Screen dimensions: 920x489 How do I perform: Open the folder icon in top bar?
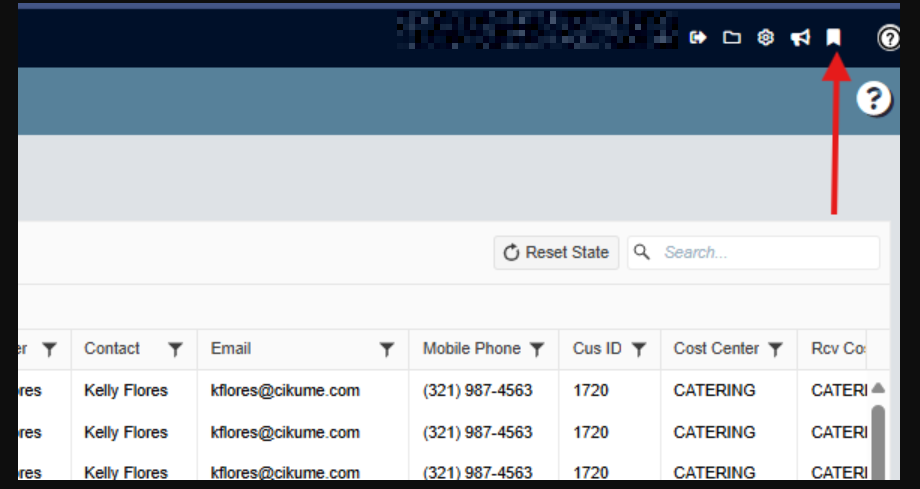(732, 37)
